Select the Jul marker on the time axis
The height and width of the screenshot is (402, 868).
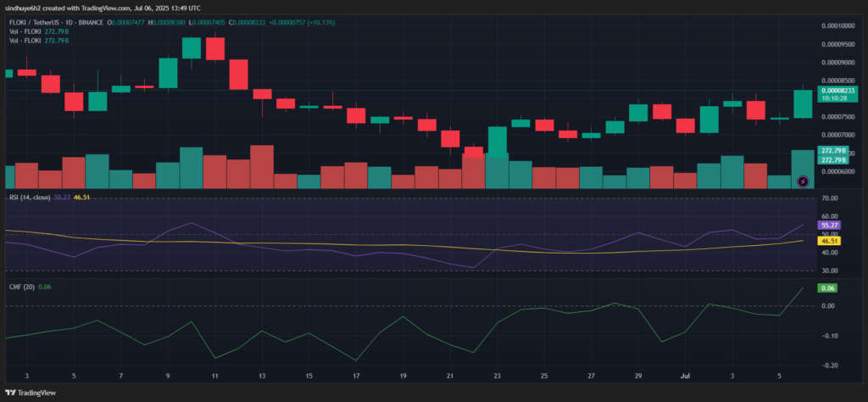click(684, 376)
